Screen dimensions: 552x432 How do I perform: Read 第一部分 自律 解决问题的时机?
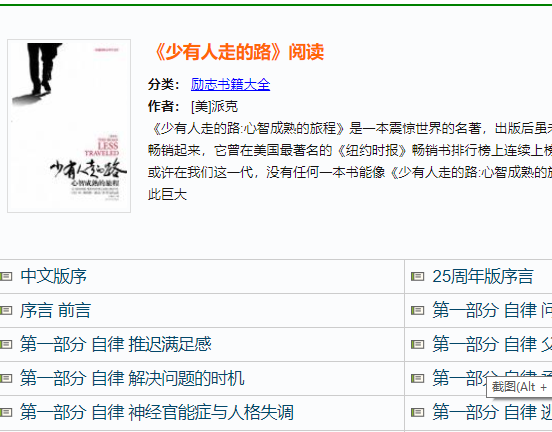point(132,378)
